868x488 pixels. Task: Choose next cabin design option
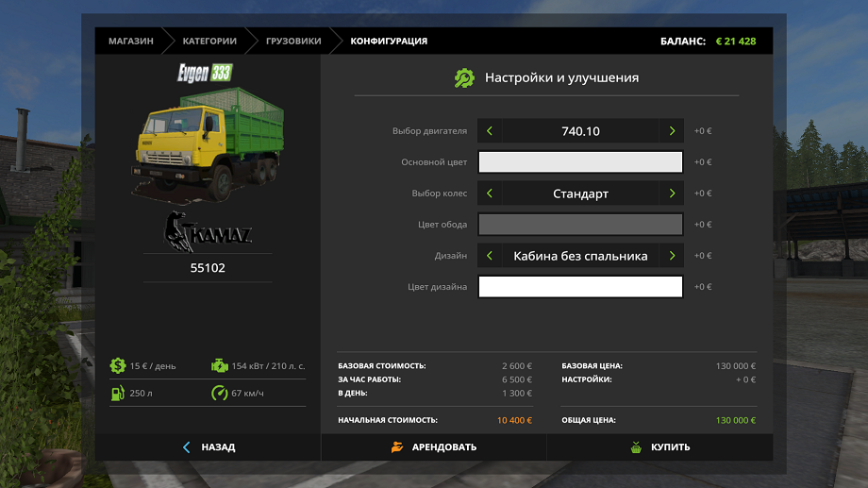[x=672, y=256]
